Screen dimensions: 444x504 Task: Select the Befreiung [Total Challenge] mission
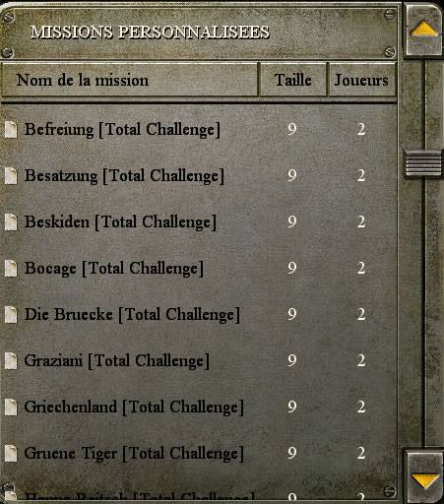(199, 129)
